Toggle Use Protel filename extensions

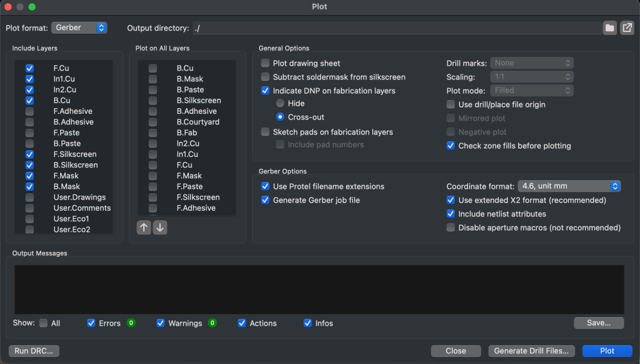(x=266, y=186)
